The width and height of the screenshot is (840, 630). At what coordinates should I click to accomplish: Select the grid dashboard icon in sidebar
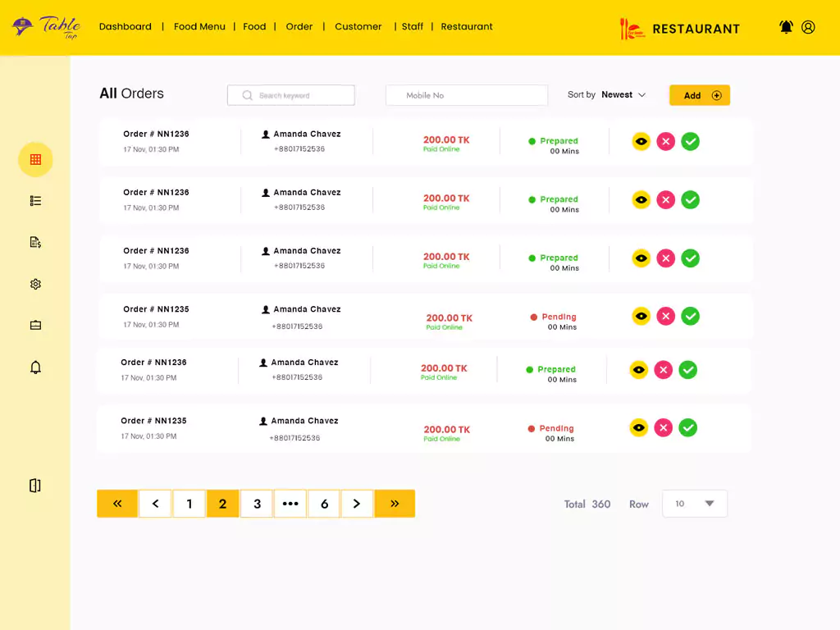[x=35, y=160]
